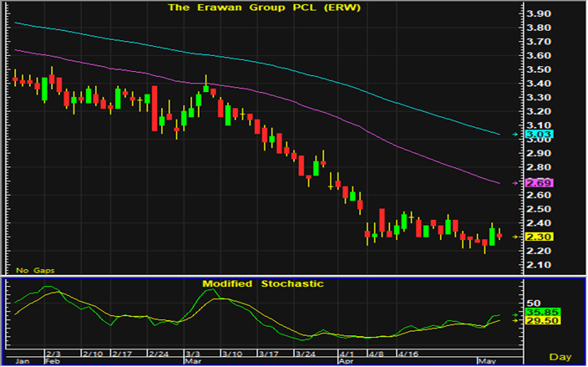Click the 4/16 date on the time axis
588x367 pixels.
[x=407, y=354]
